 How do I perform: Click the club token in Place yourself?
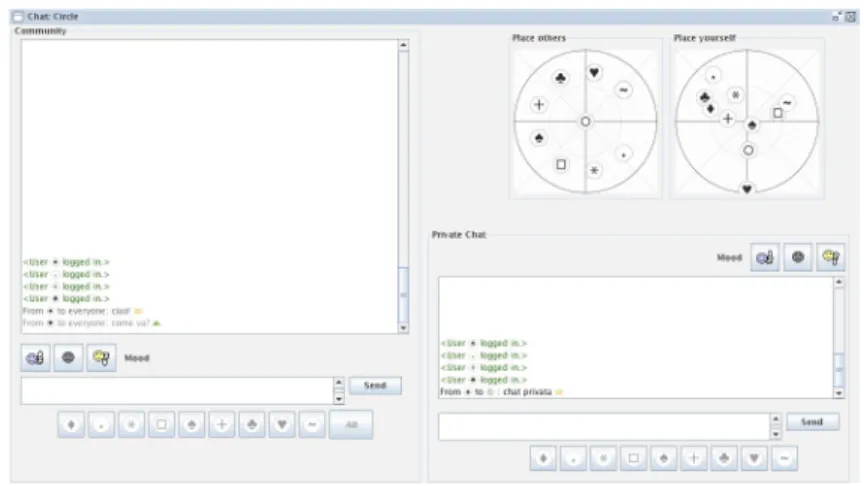pos(704,98)
